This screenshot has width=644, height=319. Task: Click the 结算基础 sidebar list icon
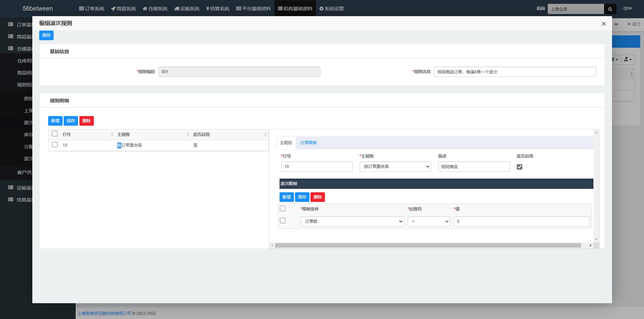(x=11, y=200)
